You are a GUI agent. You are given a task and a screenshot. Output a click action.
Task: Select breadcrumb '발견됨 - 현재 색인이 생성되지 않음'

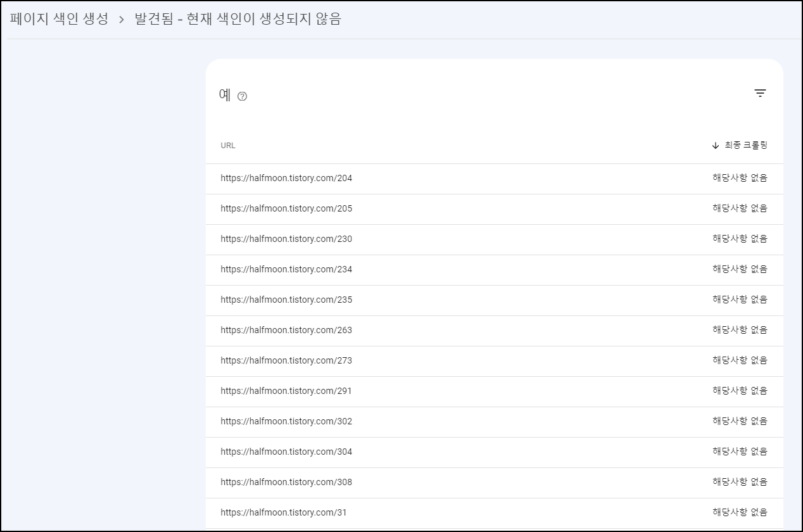(x=237, y=19)
